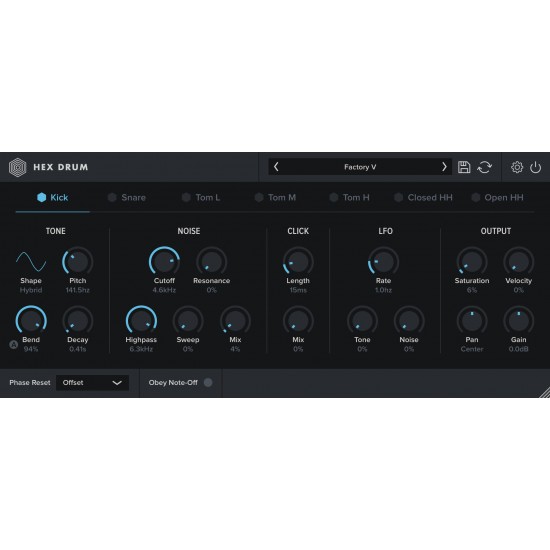
Task: Click the Click section Mix knob
Action: pos(298,321)
